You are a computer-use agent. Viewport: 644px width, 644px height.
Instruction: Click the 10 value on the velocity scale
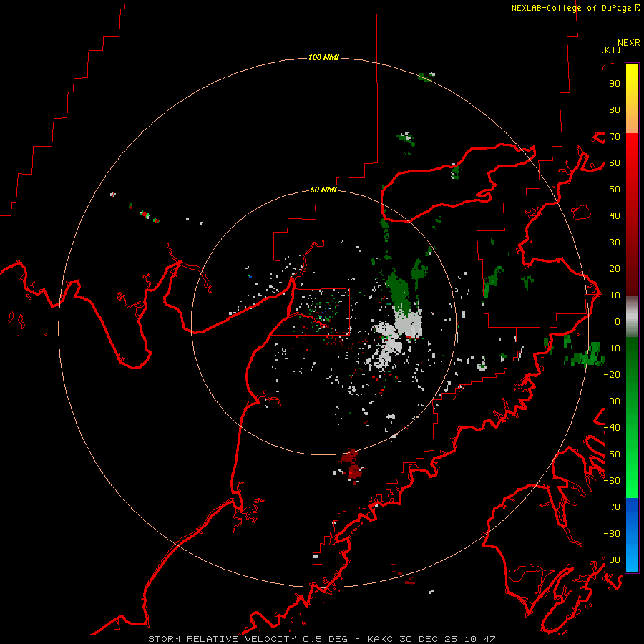coord(615,296)
